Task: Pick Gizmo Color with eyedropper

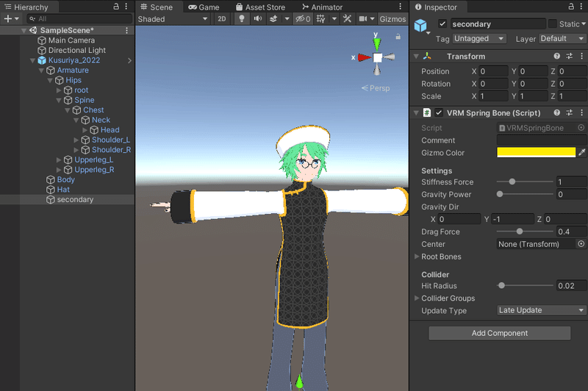Action: click(581, 152)
